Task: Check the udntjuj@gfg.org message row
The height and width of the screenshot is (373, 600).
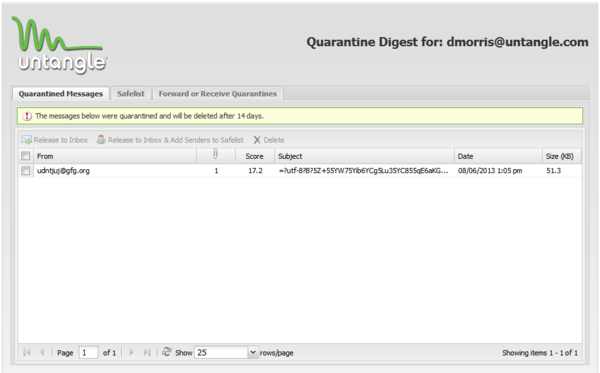Action: coord(26,171)
